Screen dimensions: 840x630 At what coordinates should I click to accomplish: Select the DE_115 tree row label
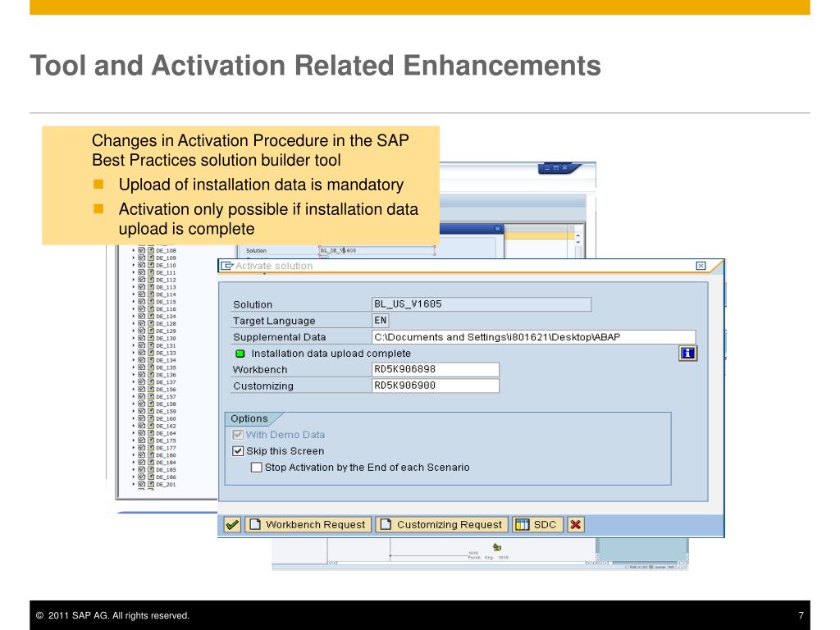166,302
